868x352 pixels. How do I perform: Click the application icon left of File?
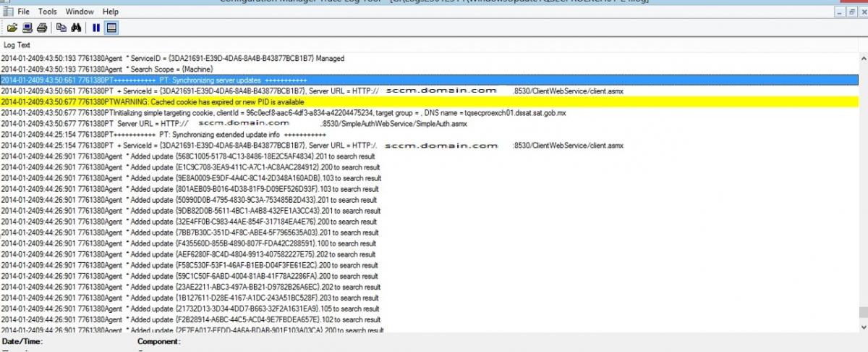7,12
